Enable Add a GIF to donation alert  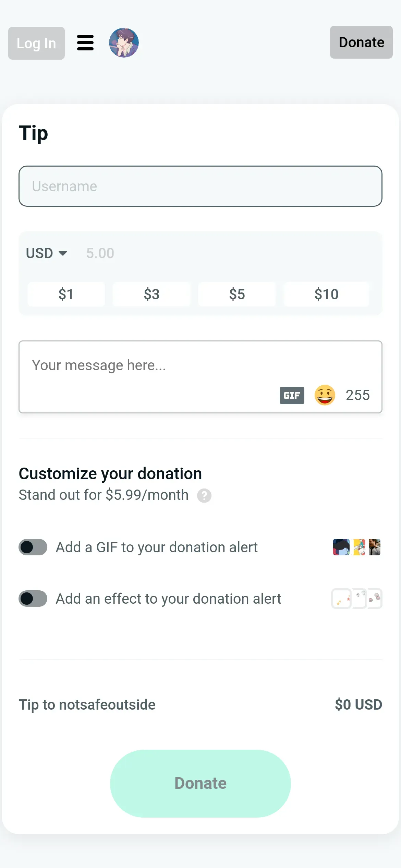(33, 547)
